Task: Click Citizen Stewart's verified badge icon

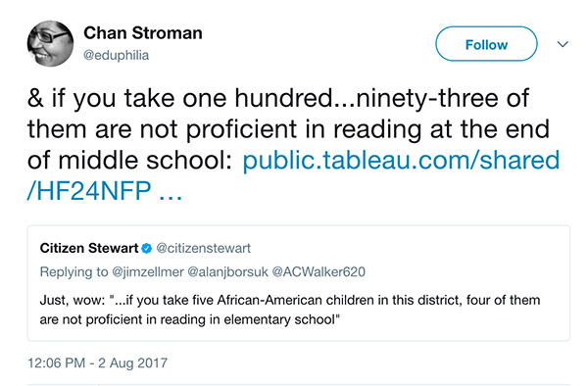Action: point(147,249)
